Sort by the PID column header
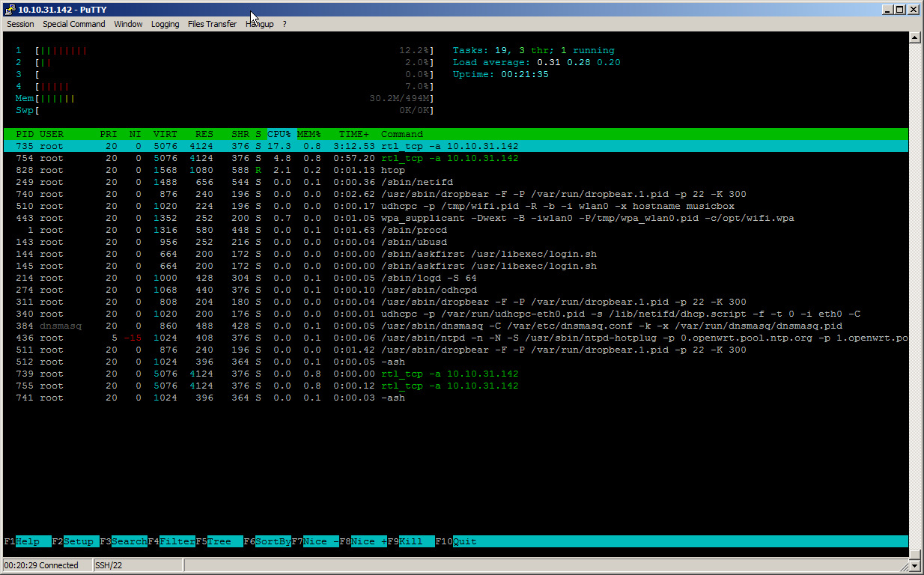Screen dimensions: 924x575 (x=25, y=134)
